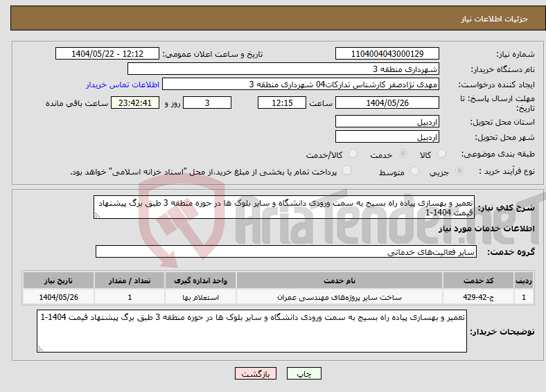Click the announcement date field 1404/05/22 - 12:12

tap(107, 53)
